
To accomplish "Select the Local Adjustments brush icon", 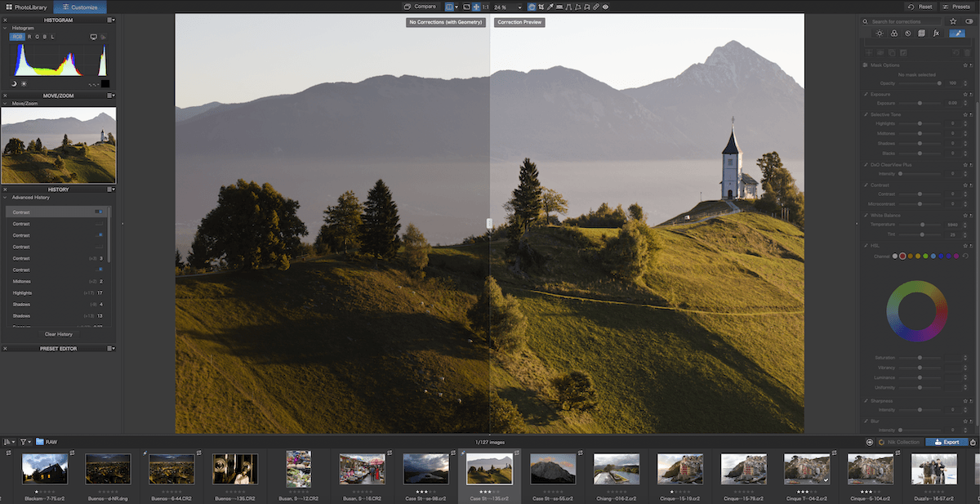I will (x=955, y=33).
